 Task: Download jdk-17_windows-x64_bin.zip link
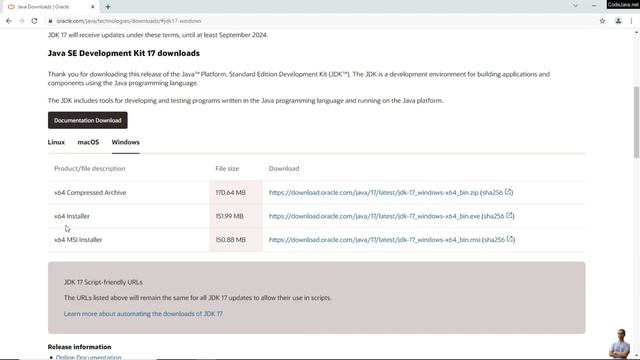[373, 192]
